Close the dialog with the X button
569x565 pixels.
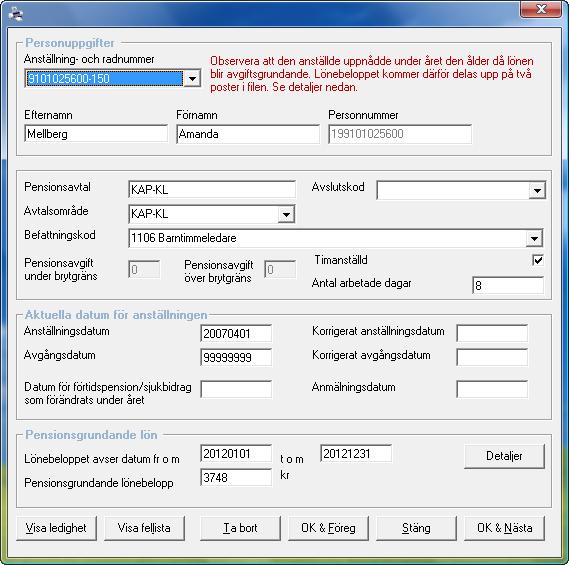click(541, 9)
